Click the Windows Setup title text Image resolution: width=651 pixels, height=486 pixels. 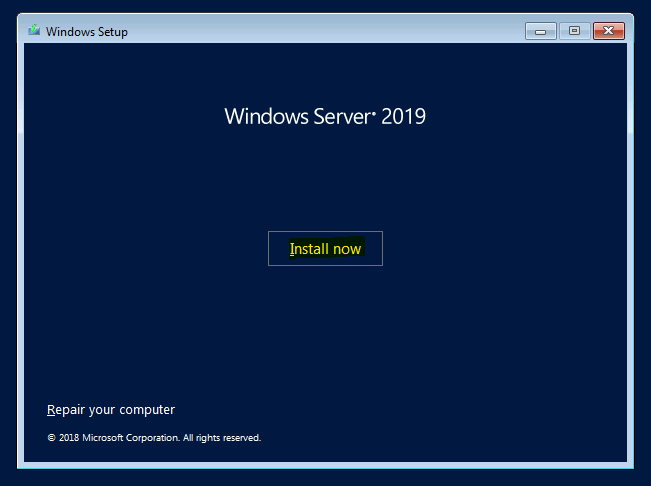87,32
